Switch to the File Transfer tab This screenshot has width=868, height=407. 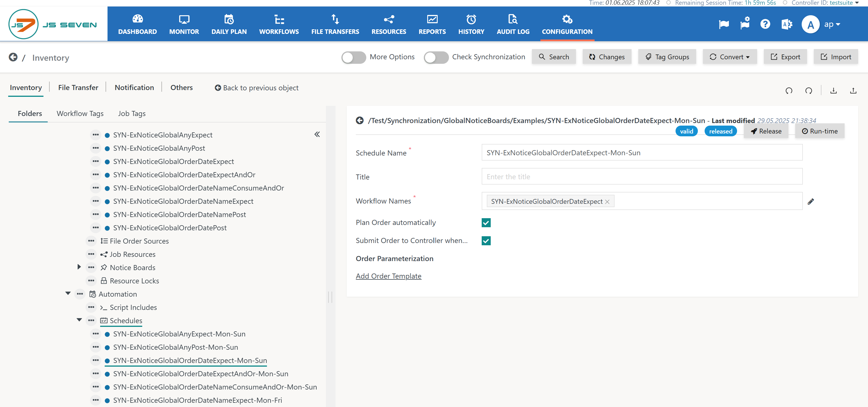point(78,87)
